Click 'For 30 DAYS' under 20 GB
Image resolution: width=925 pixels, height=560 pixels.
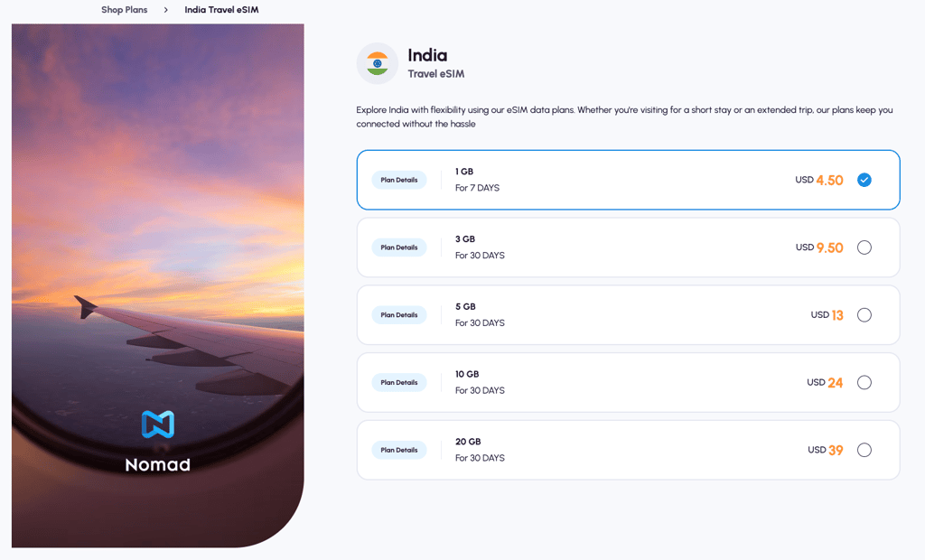point(480,458)
